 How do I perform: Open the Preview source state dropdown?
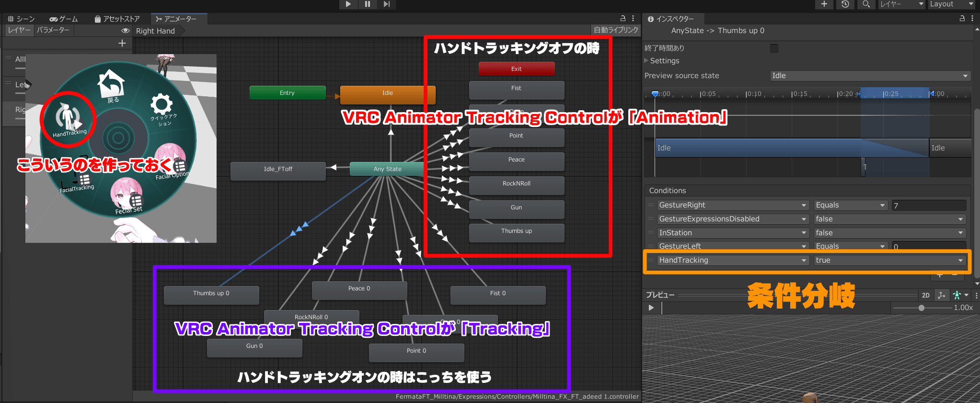click(x=870, y=76)
